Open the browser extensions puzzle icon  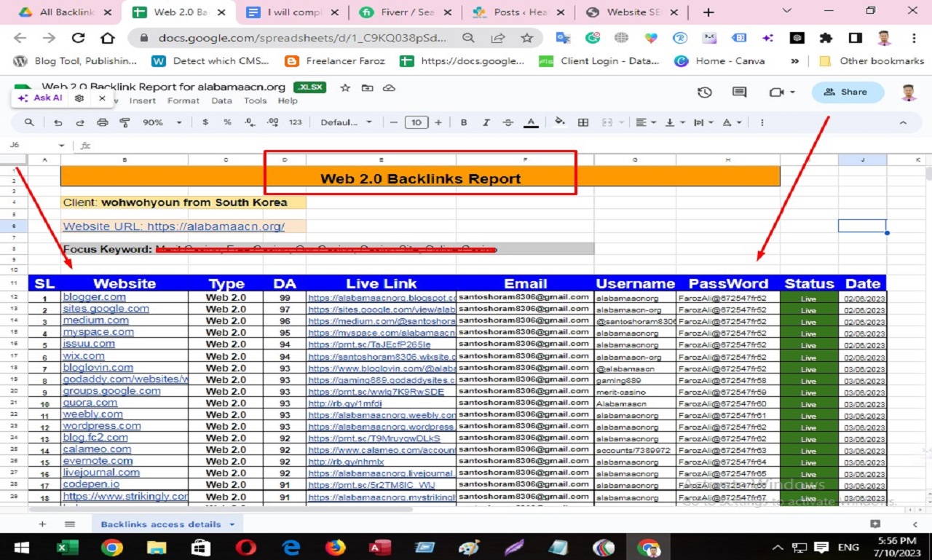click(825, 39)
